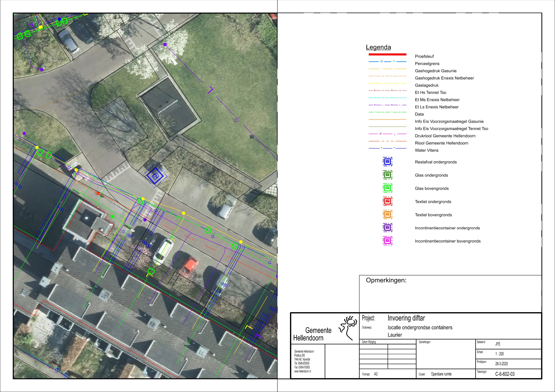The width and height of the screenshot is (555, 392).
Task: Click the www.hellendoorn.nl web address
Action: (x=302, y=371)
